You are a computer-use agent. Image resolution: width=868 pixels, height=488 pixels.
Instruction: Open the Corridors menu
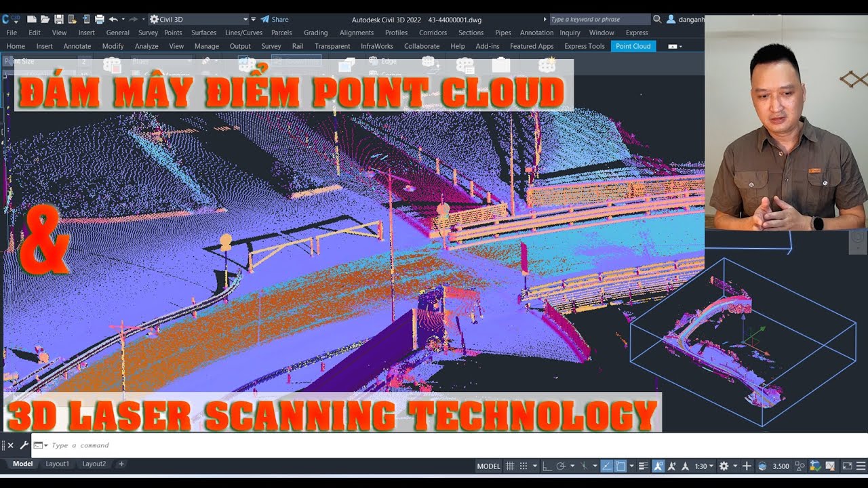(433, 33)
